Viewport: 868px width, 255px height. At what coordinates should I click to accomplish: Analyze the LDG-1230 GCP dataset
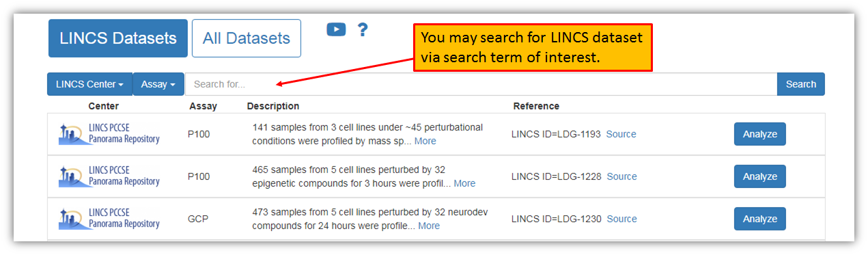[760, 219]
